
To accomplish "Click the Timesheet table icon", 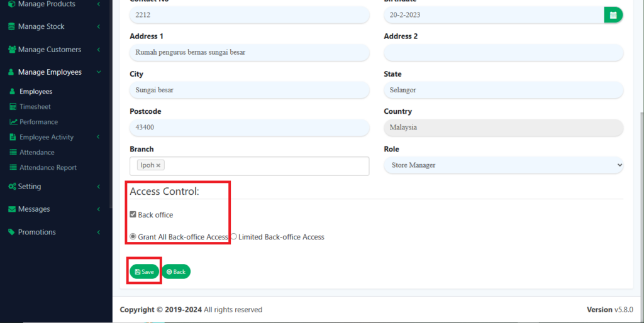I will coord(13,107).
